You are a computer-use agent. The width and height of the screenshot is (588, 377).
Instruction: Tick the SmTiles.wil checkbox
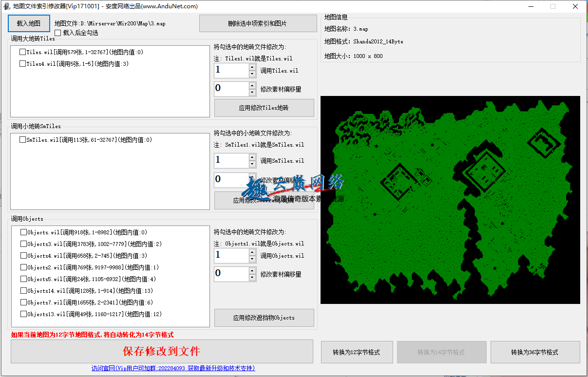(22, 140)
